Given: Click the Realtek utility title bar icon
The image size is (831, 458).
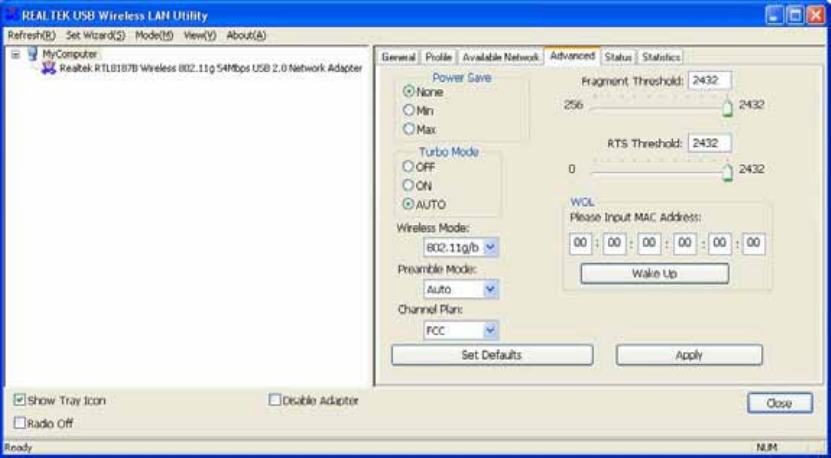Looking at the screenshot, I should (11, 15).
